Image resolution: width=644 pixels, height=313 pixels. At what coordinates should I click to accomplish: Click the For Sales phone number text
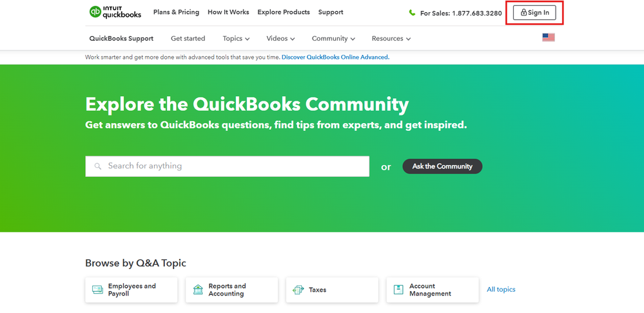pyautogui.click(x=461, y=13)
